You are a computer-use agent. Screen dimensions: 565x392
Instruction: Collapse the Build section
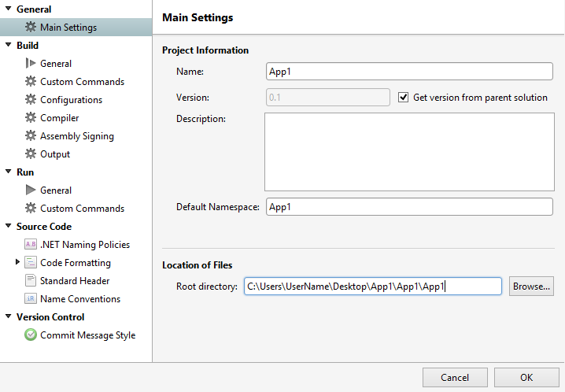[8, 46]
